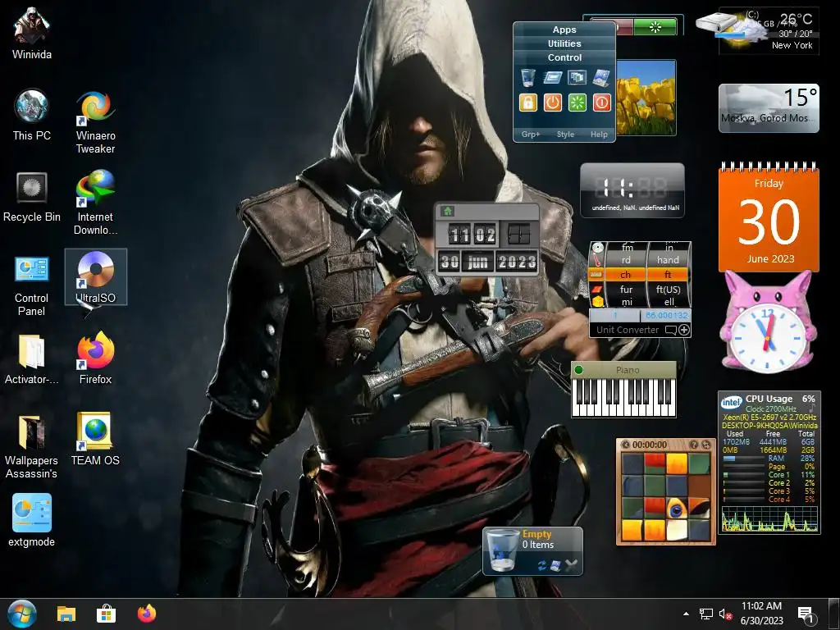
Task: Open the TEAM OS shortcut
Action: click(95, 440)
